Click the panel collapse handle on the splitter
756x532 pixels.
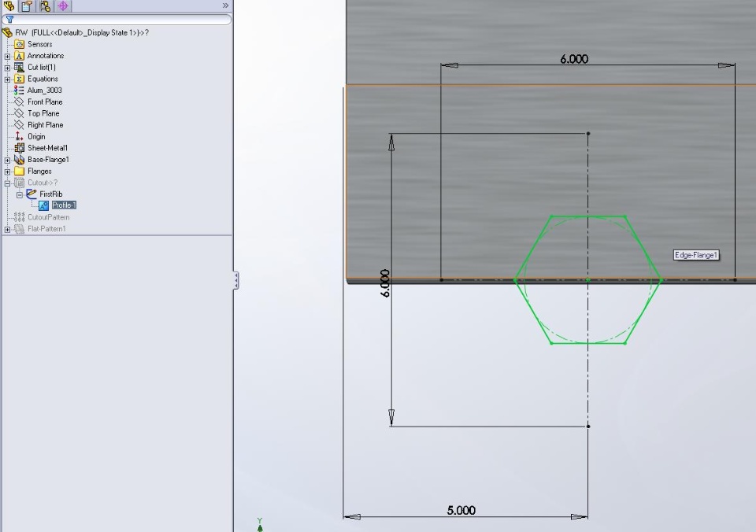[235, 280]
